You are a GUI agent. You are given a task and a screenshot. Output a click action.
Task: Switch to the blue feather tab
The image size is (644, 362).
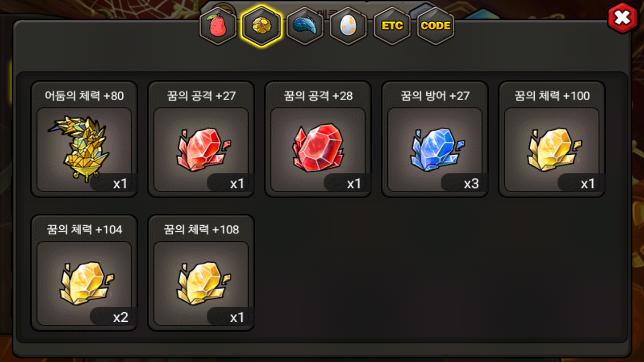pyautogui.click(x=304, y=26)
